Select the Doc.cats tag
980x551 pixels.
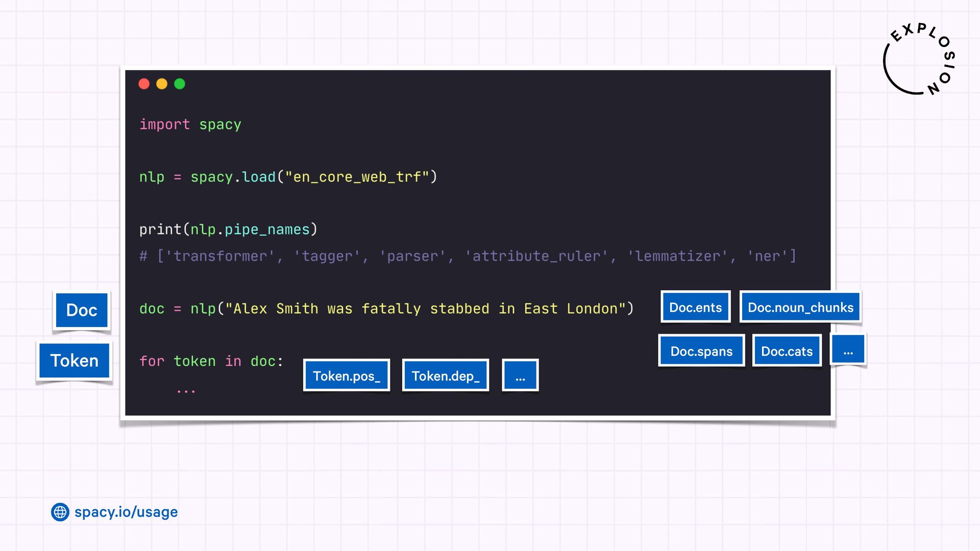coord(787,351)
